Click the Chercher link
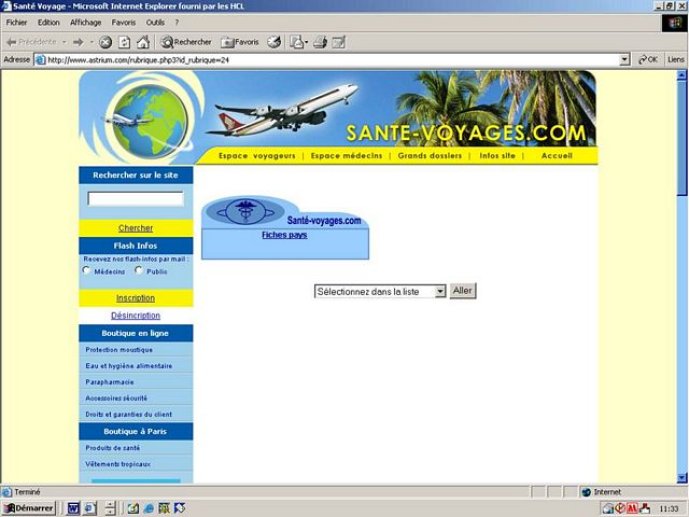Image resolution: width=689 pixels, height=517 pixels. click(x=135, y=228)
